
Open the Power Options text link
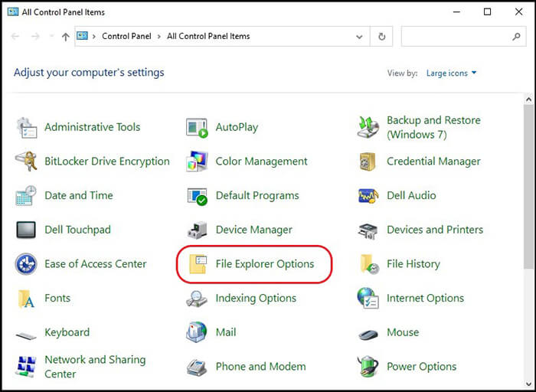421,367
